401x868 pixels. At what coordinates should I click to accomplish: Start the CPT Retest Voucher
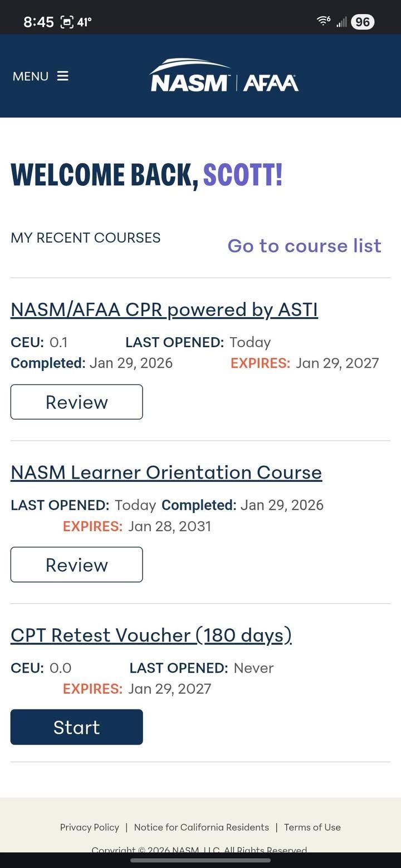(x=77, y=727)
